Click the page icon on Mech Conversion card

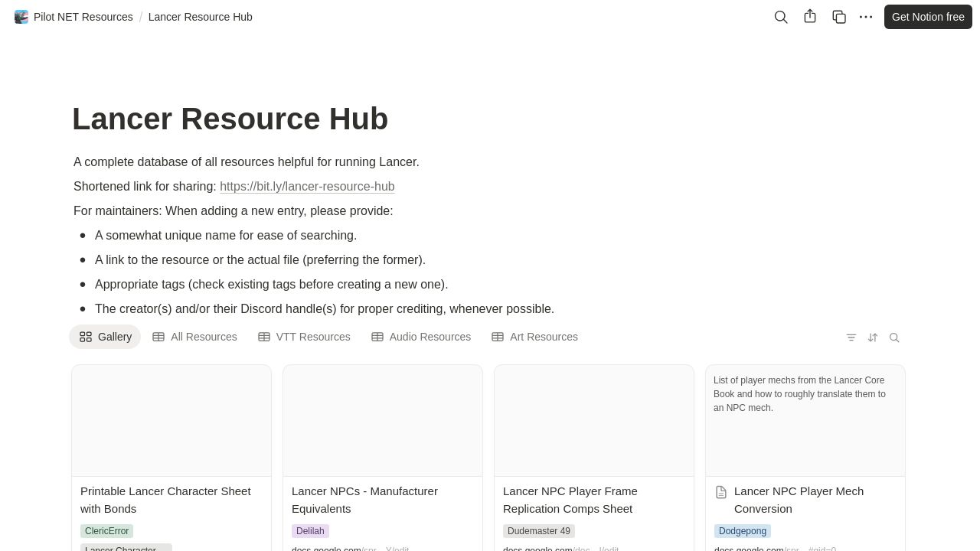pos(720,492)
